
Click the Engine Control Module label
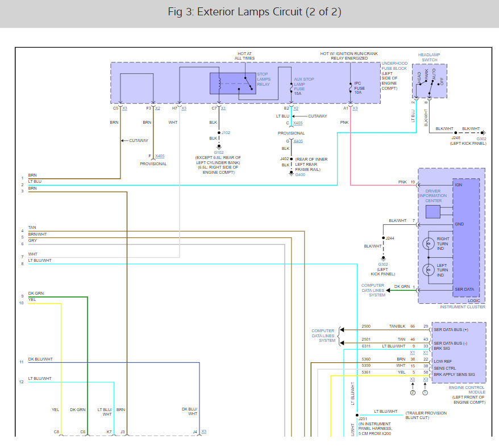tap(467, 390)
